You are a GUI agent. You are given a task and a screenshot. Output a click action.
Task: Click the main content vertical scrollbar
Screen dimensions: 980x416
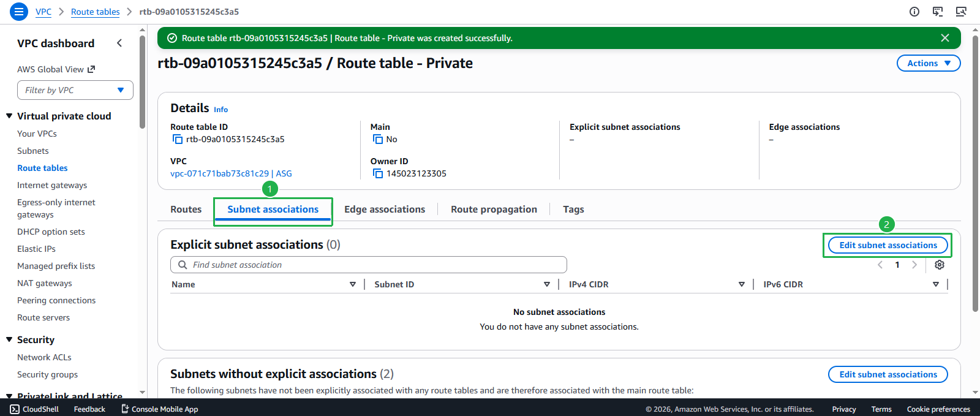click(976, 173)
